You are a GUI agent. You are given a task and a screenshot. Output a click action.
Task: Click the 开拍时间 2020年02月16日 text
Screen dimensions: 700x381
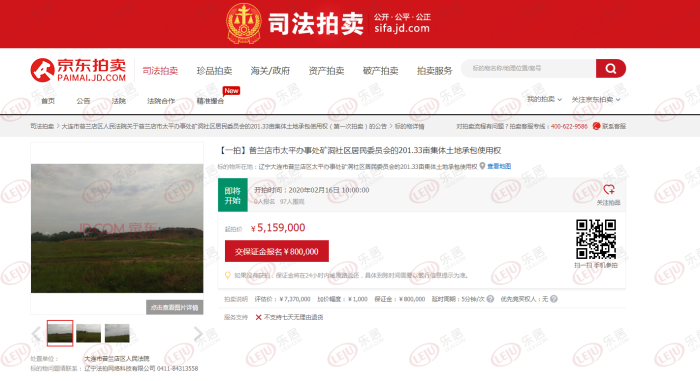[312, 190]
